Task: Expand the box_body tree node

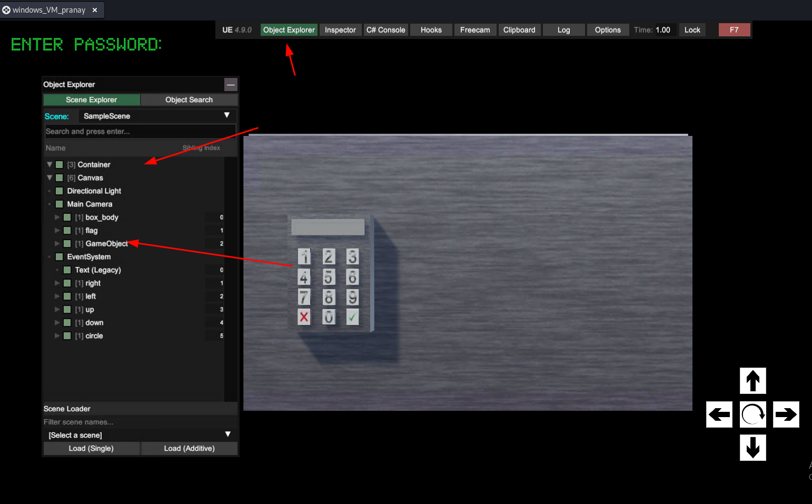Action: [x=57, y=218]
